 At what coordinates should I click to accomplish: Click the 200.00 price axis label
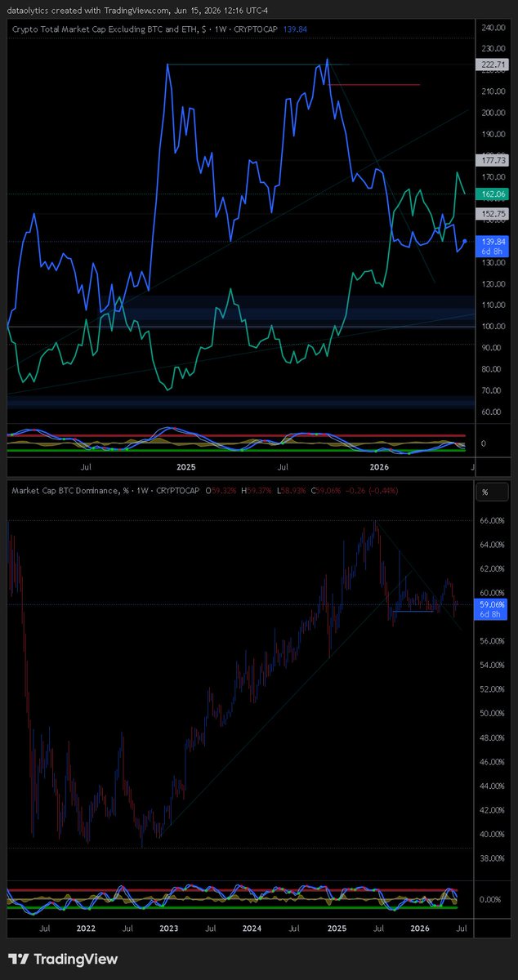[493, 113]
